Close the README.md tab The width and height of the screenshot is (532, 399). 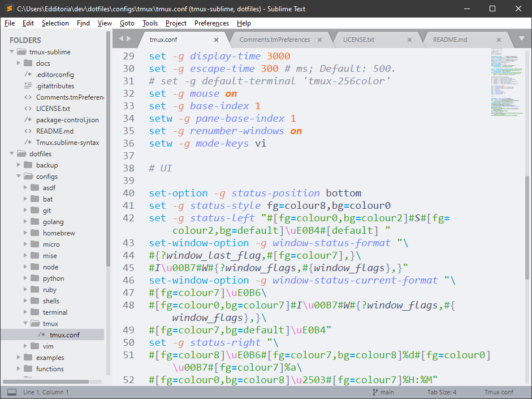499,40
